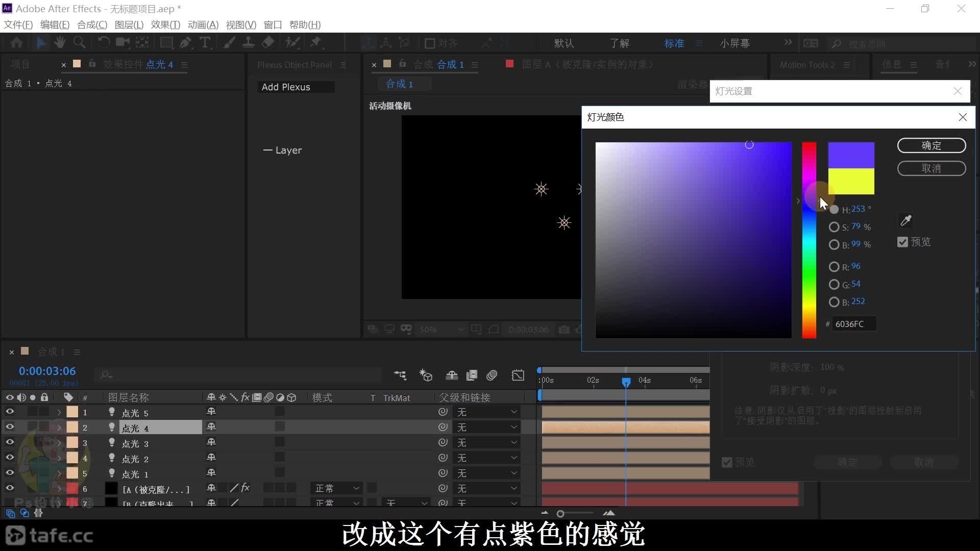The image size is (980, 551).
Task: Enable frame blending icon in timeline
Action: tap(472, 375)
